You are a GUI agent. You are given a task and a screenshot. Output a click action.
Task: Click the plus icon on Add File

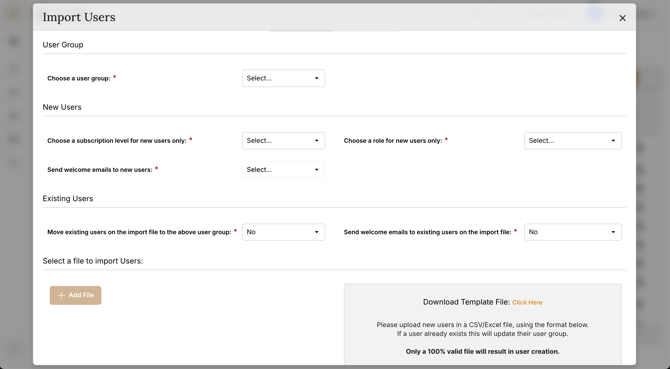pyautogui.click(x=61, y=295)
